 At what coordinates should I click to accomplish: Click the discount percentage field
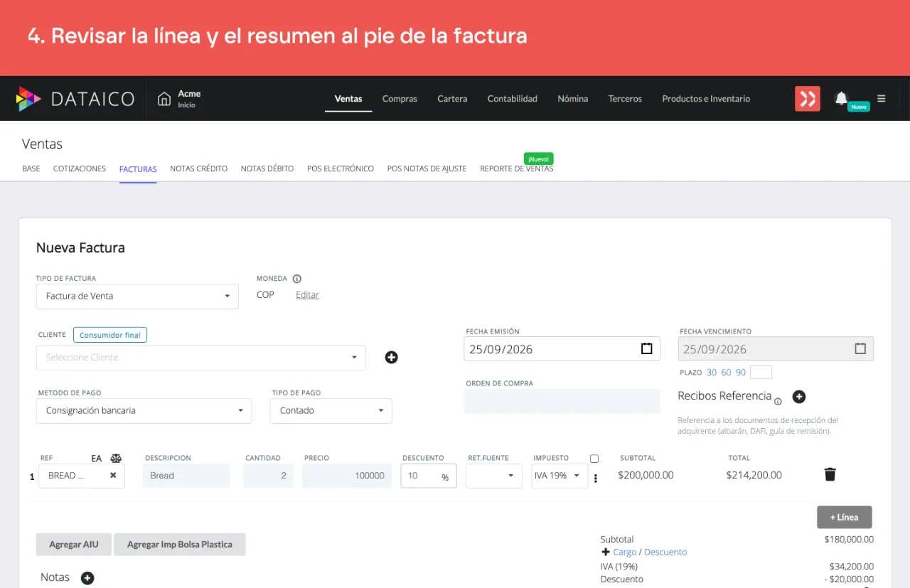pos(429,476)
